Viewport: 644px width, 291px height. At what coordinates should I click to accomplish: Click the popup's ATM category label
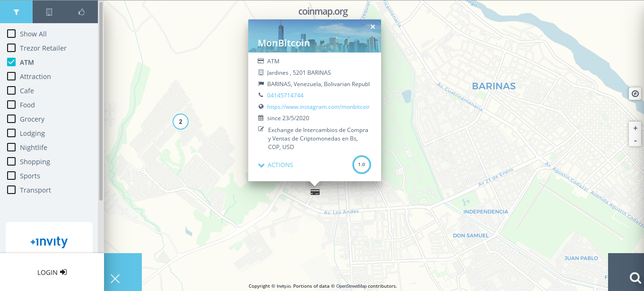click(273, 62)
